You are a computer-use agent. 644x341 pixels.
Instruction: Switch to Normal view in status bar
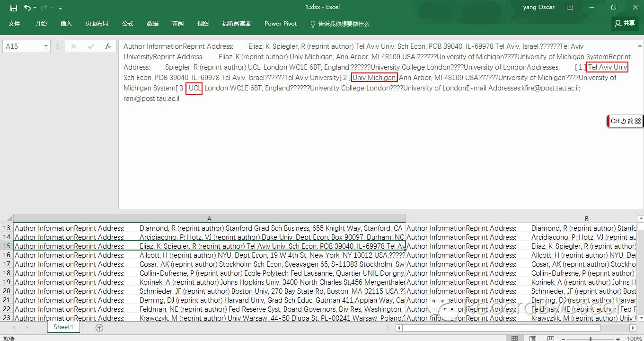pyautogui.click(x=514, y=338)
